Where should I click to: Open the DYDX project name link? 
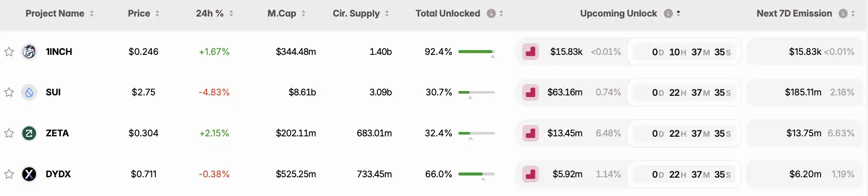point(58,174)
